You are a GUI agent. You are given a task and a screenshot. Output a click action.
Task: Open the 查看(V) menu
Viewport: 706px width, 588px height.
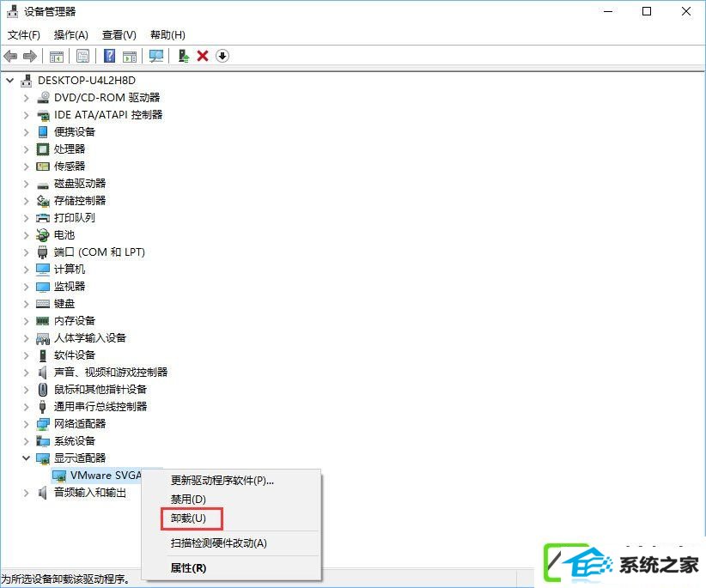click(119, 35)
